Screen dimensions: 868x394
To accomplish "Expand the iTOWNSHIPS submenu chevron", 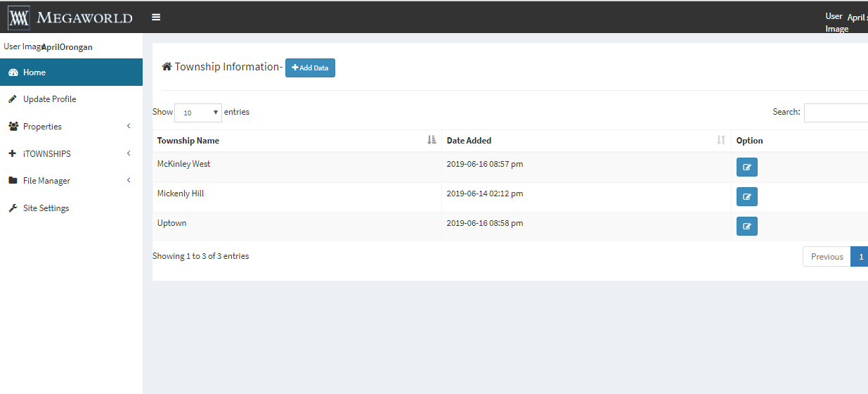I will 129,153.
